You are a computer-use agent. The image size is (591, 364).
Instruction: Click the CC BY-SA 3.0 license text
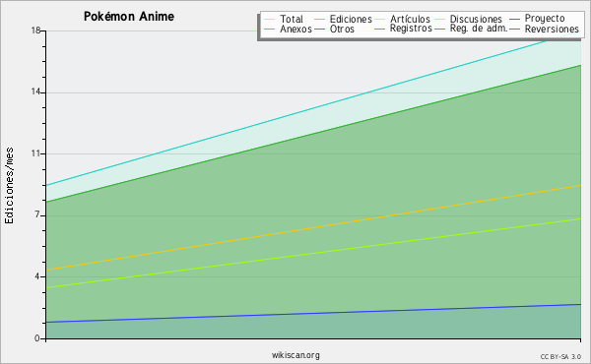560,356
